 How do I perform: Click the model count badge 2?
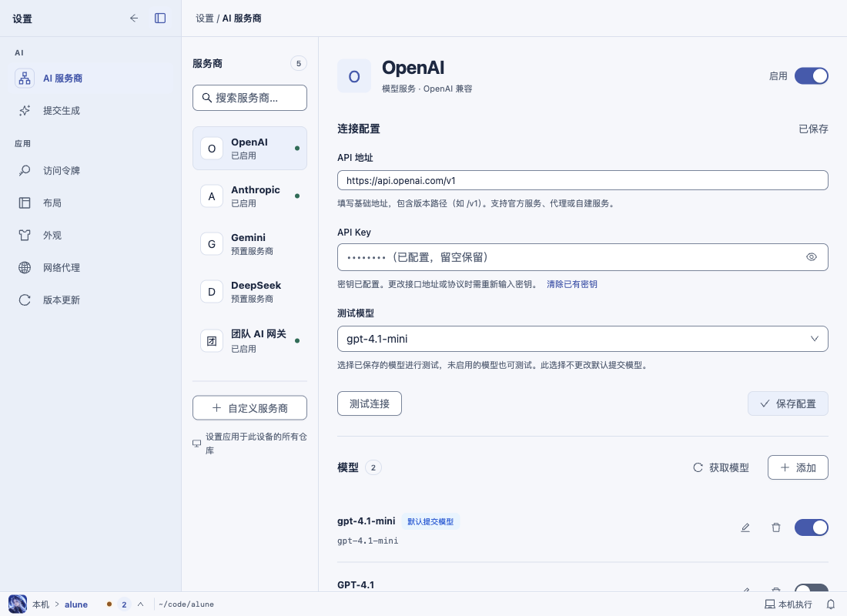(x=373, y=467)
